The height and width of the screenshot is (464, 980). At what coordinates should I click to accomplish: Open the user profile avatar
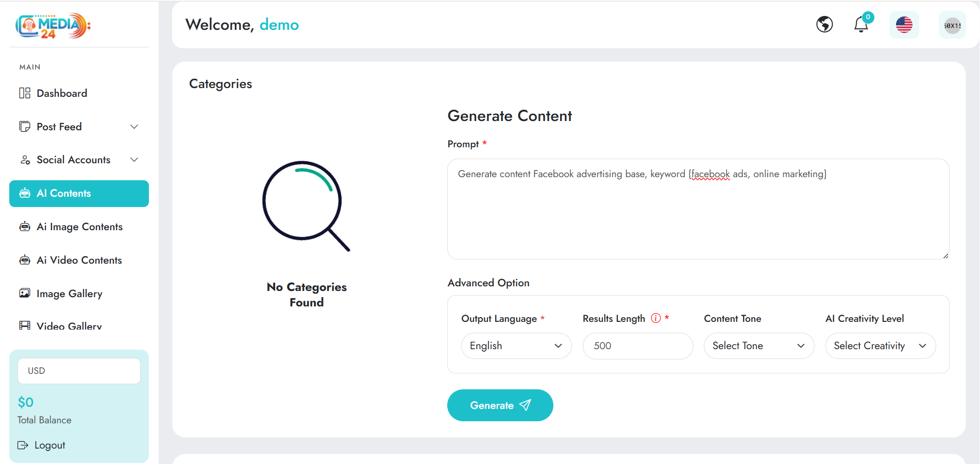[x=952, y=25]
